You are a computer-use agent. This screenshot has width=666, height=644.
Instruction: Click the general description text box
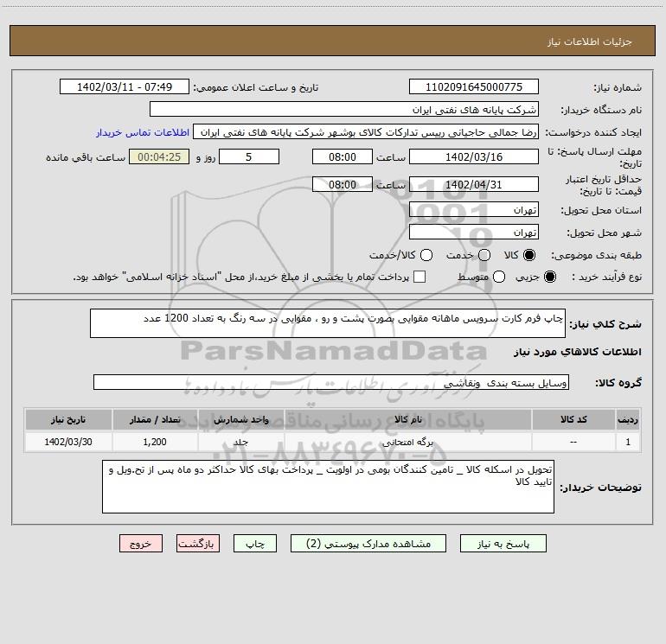(x=328, y=323)
